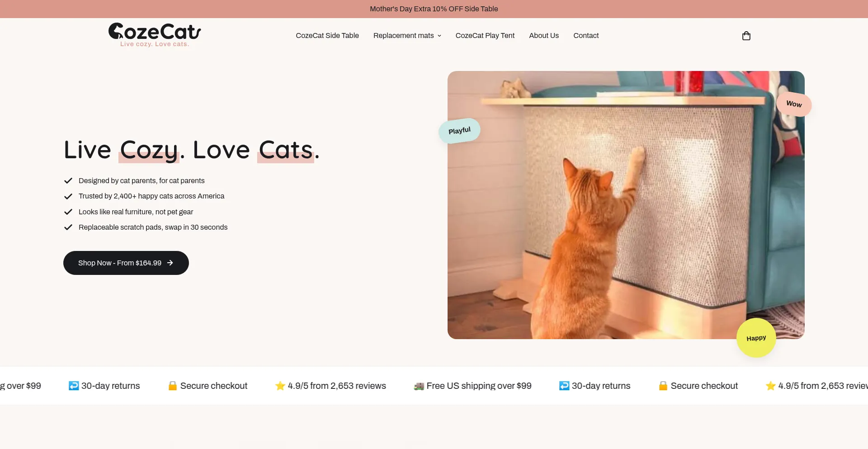Image resolution: width=868 pixels, height=449 pixels.
Task: Click 'Live cozy. Love cats.' tagline under logo
Action: 155,44
